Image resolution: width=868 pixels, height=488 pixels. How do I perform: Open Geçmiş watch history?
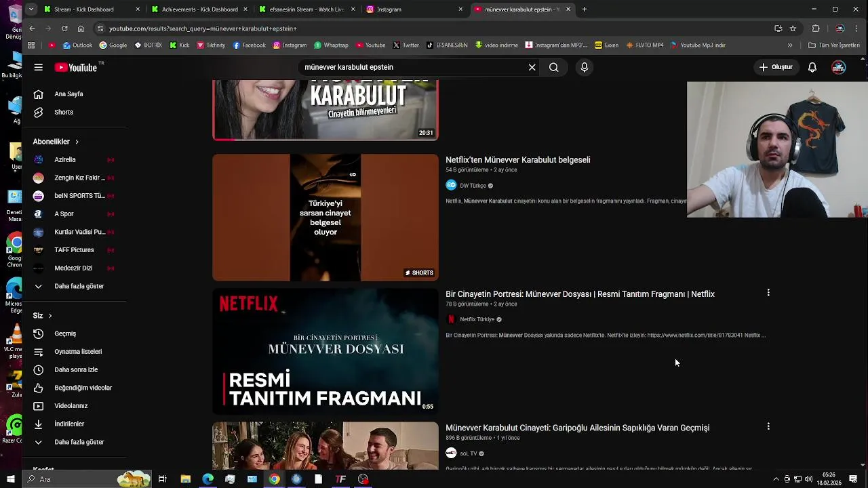click(x=65, y=333)
